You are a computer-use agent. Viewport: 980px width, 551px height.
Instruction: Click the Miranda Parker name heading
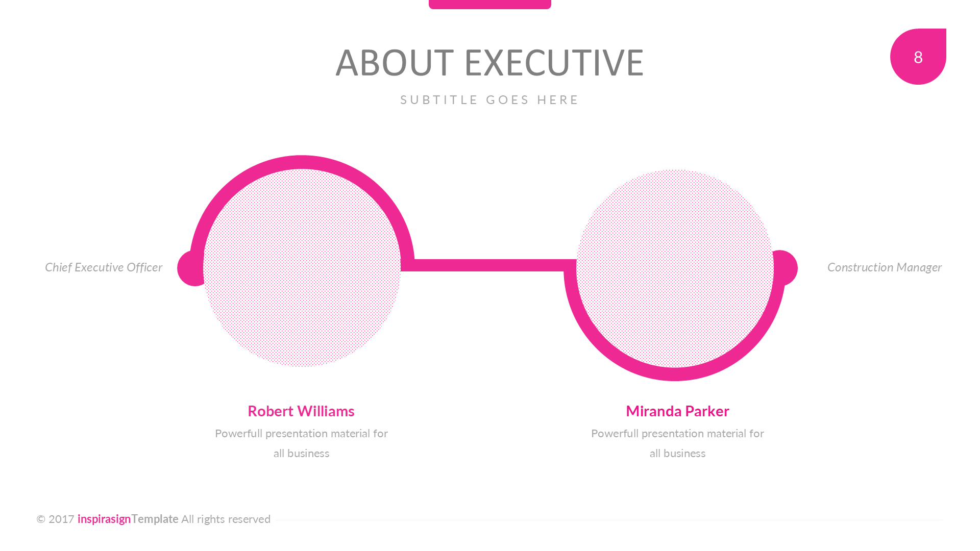(677, 411)
